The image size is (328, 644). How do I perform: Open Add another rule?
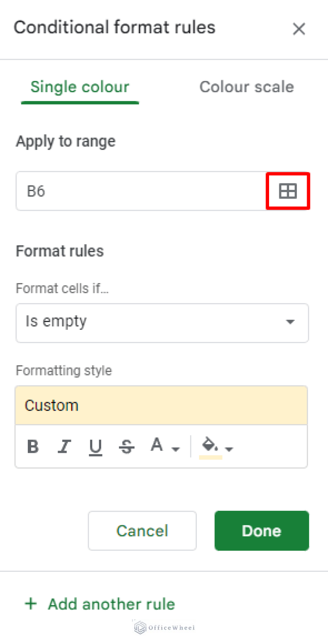click(111, 603)
